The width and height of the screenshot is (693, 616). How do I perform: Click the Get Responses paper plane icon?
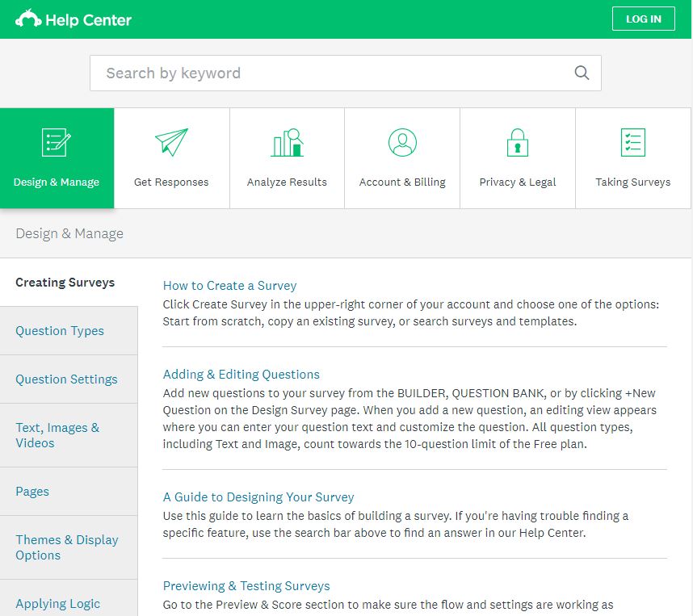(171, 143)
